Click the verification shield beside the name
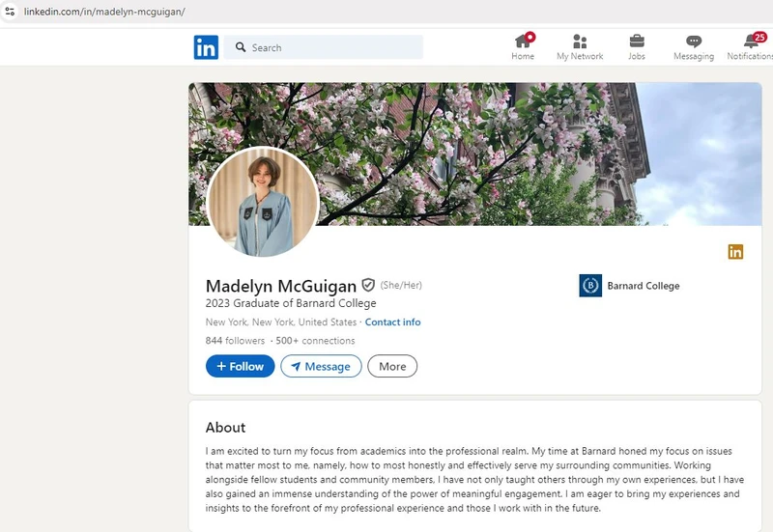The width and height of the screenshot is (773, 532). [x=368, y=285]
